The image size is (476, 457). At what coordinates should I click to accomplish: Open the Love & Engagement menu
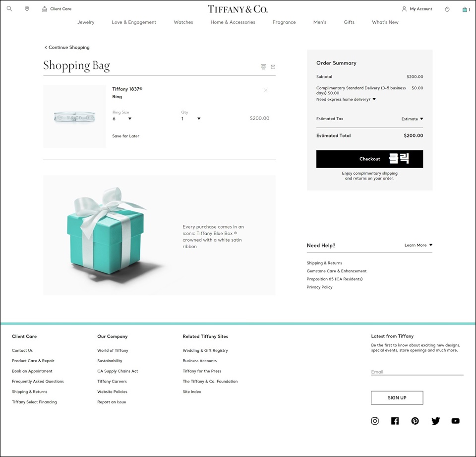tap(134, 22)
